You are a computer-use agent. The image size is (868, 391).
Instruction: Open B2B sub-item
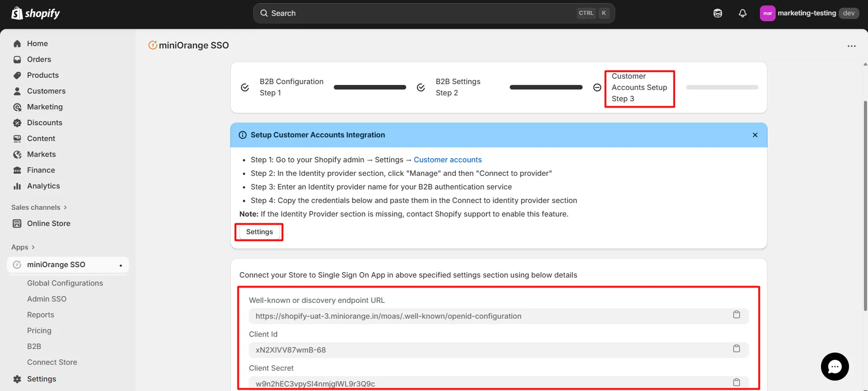click(34, 346)
